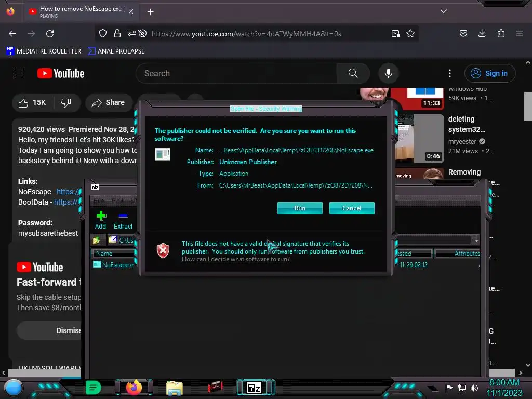
Task: Go forward in Firefox
Action: click(31, 34)
